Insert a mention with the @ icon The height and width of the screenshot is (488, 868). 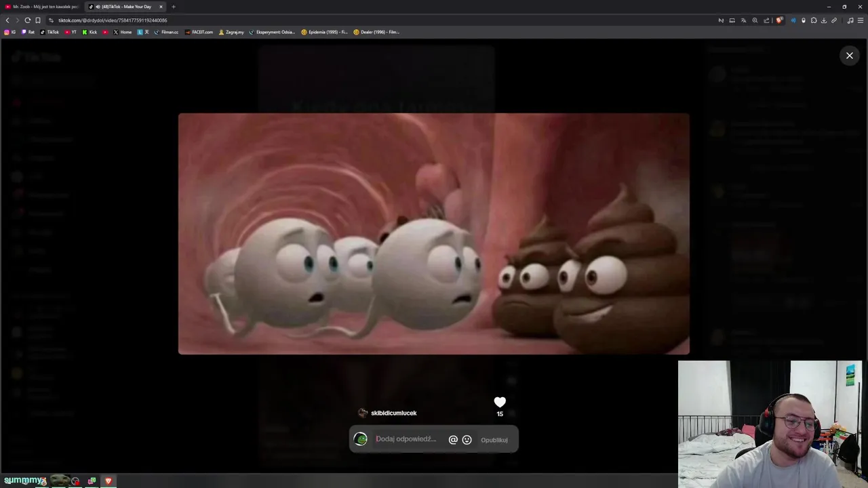pos(453,440)
